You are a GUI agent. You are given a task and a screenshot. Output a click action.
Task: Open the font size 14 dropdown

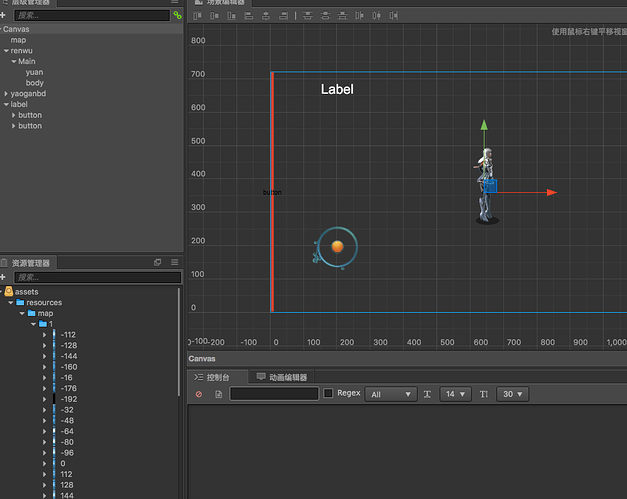pyautogui.click(x=456, y=394)
